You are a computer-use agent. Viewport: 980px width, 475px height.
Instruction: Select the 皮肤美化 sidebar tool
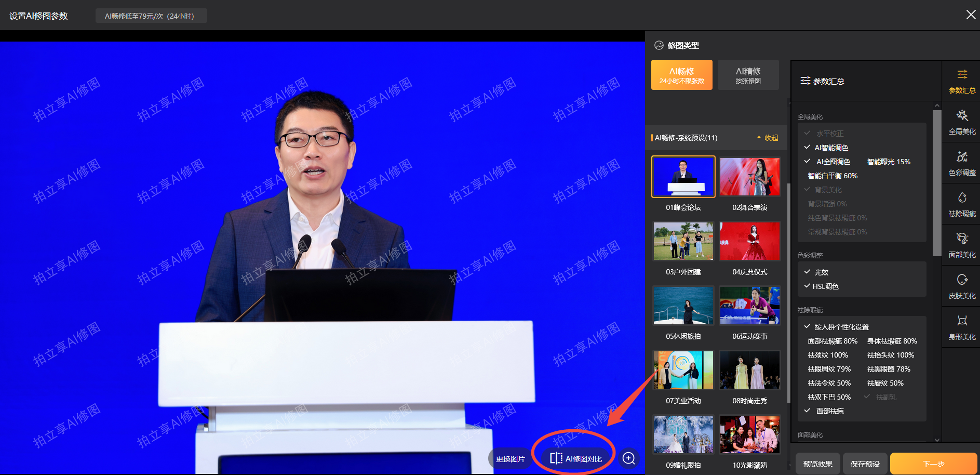click(962, 286)
